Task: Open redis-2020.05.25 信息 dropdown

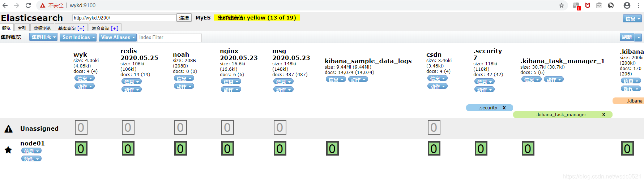Action: click(132, 82)
